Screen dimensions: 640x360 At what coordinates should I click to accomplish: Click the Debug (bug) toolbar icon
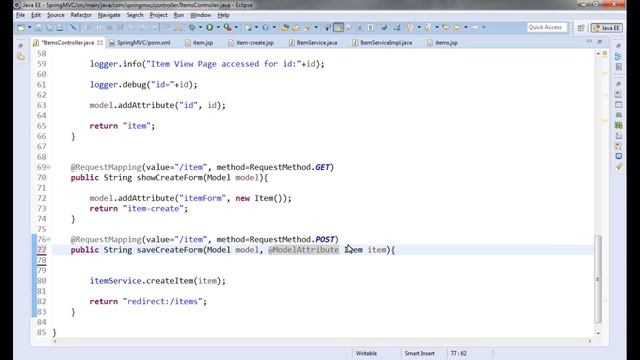tap(192, 27)
